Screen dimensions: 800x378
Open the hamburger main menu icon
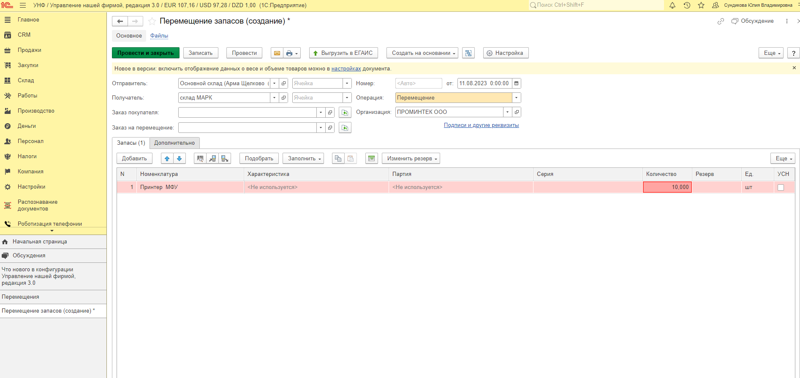22,5
